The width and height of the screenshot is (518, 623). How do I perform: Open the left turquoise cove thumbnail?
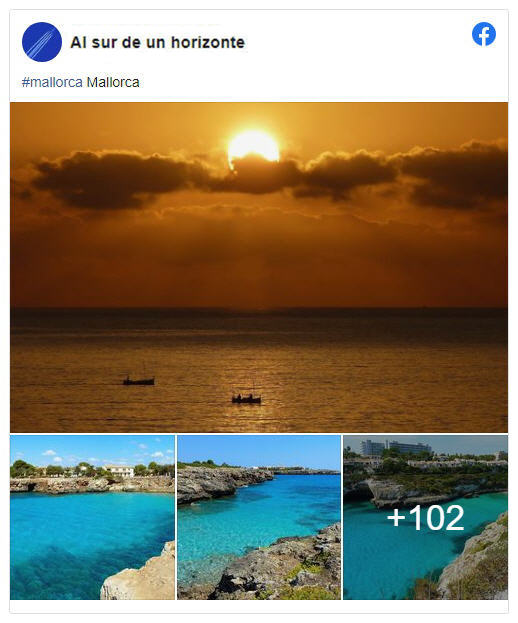point(92,517)
